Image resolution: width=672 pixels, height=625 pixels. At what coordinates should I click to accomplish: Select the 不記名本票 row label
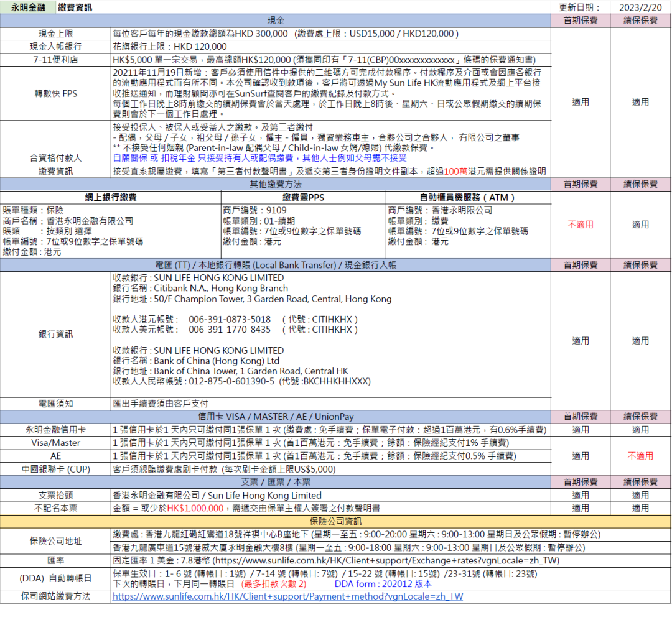click(55, 508)
